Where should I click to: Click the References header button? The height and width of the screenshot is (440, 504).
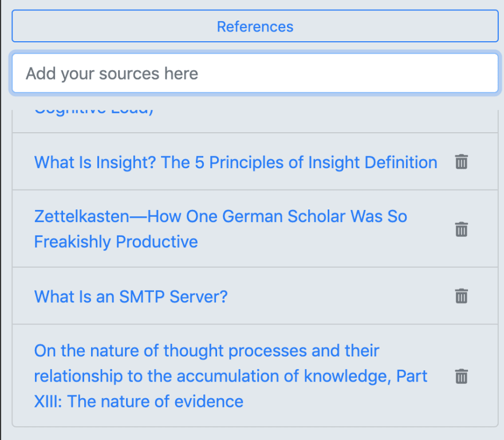pos(255,26)
